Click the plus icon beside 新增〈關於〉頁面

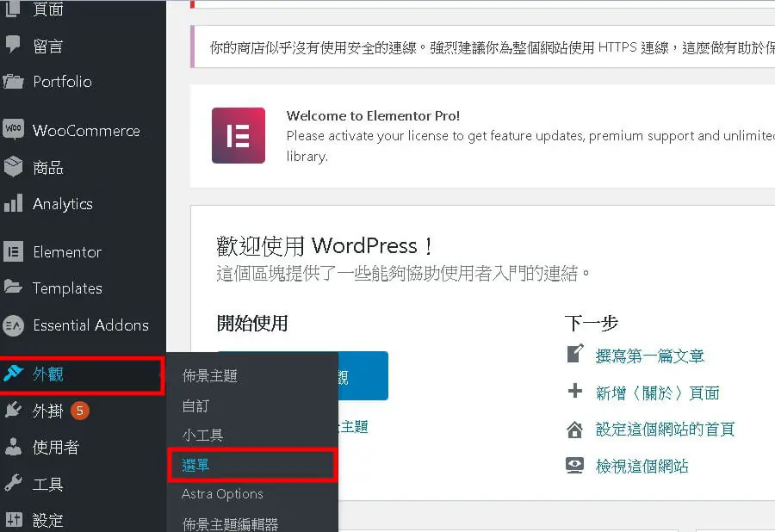pyautogui.click(x=575, y=391)
